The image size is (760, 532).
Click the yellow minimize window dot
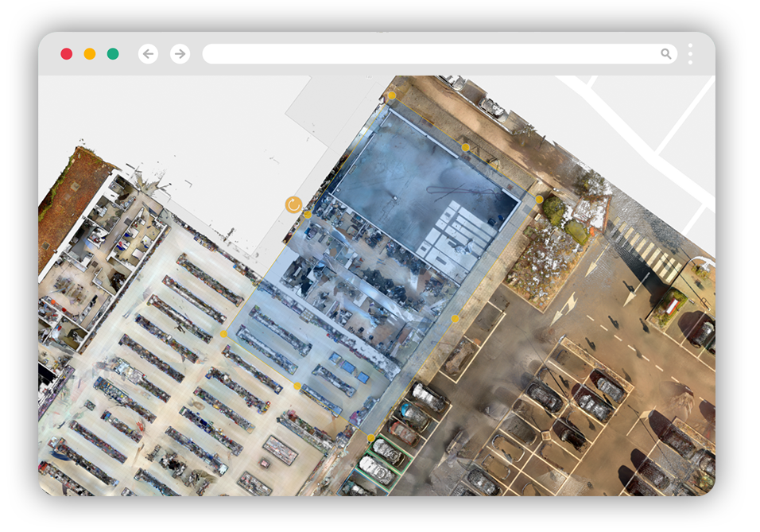(90, 54)
